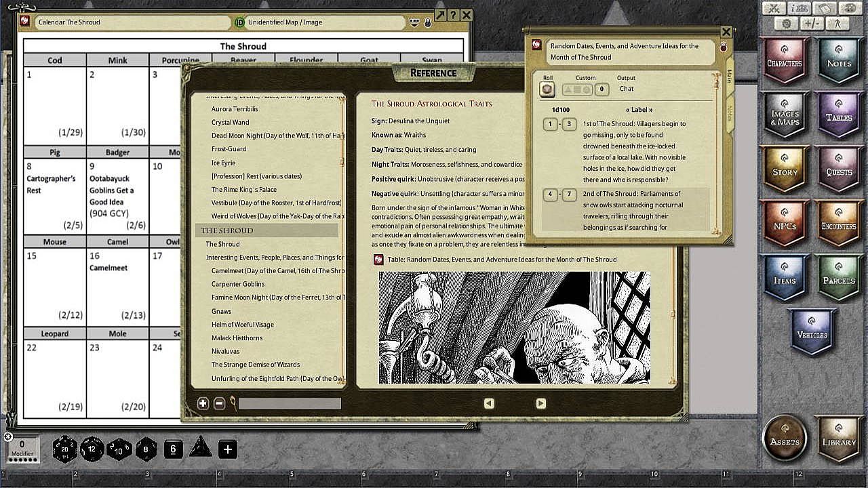868x488 pixels.
Task: Collapse THE SHROUD chapter header
Action: coord(267,230)
